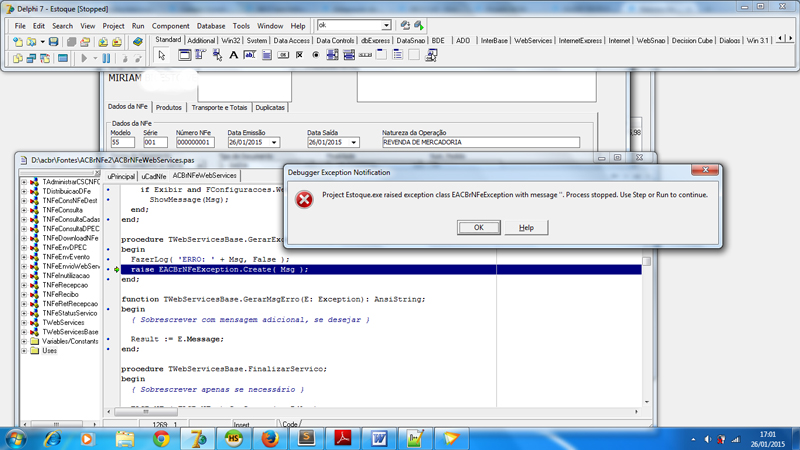This screenshot has width=800, height=450.
Task: Click the Natureza da Operação field
Action: pyautogui.click(x=481, y=142)
